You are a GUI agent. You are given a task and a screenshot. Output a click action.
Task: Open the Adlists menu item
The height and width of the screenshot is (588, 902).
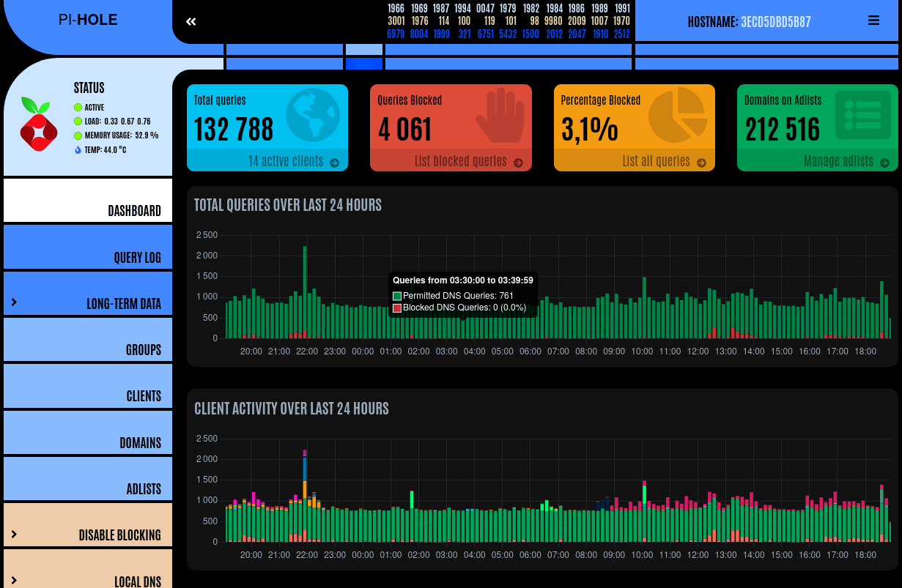point(143,488)
